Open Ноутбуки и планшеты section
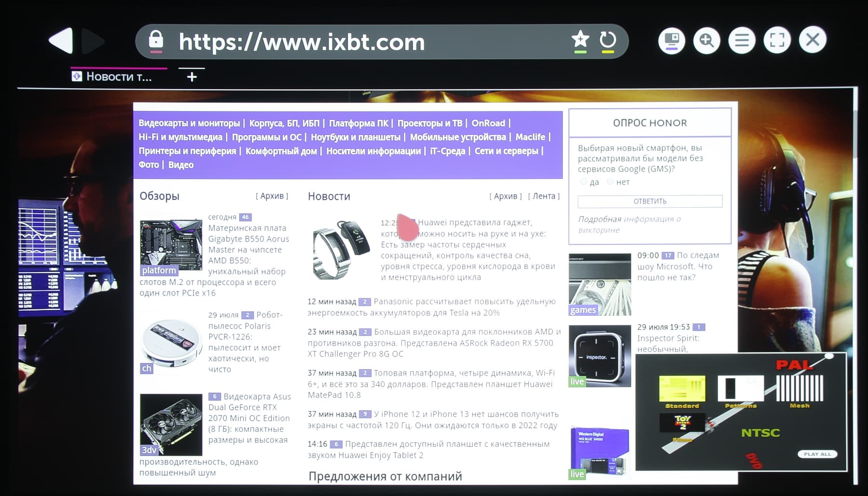 [355, 137]
